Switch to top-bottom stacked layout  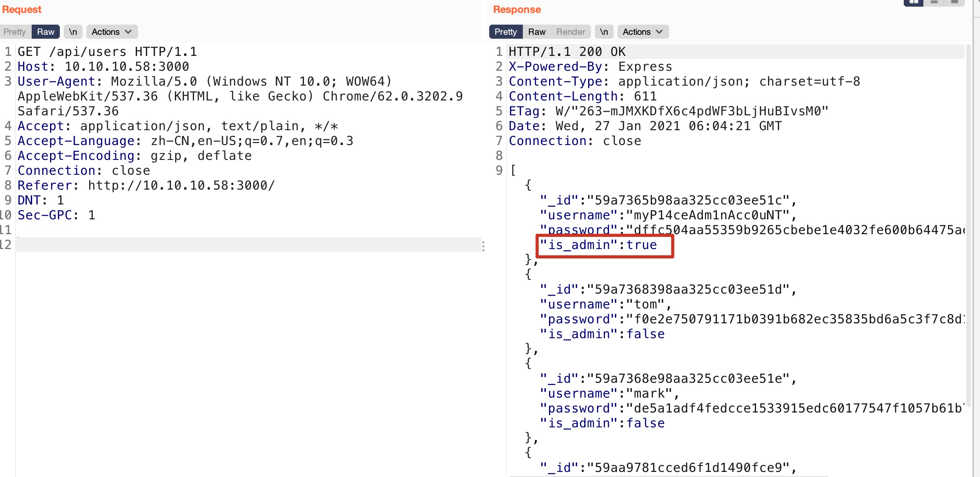click(934, 2)
